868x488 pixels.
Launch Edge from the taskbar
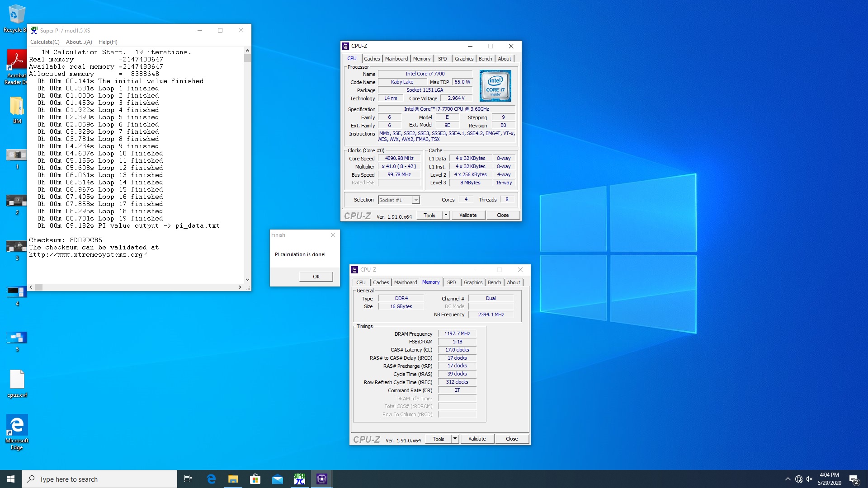pyautogui.click(x=211, y=479)
